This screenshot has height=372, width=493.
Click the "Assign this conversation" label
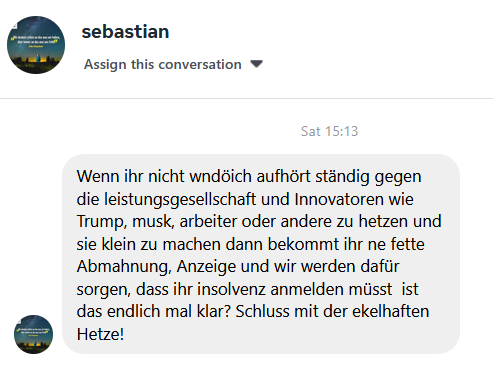(x=163, y=64)
